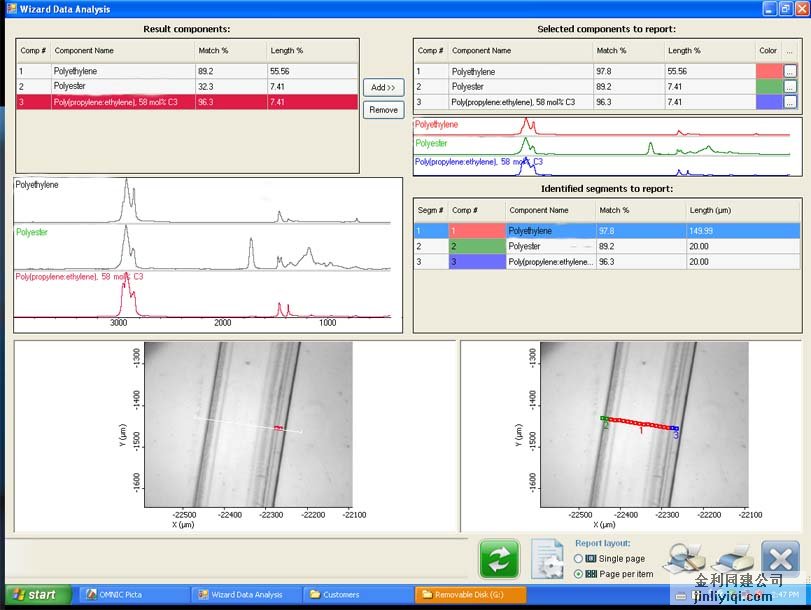Click Start button on Windows taskbar
This screenshot has height=610, width=811.
(35, 595)
